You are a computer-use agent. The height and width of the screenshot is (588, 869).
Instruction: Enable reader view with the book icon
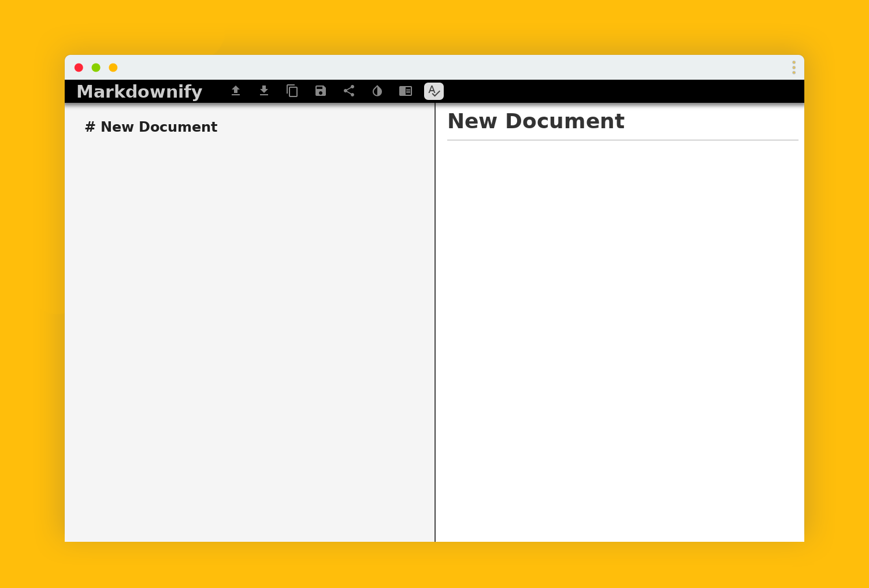point(405,91)
